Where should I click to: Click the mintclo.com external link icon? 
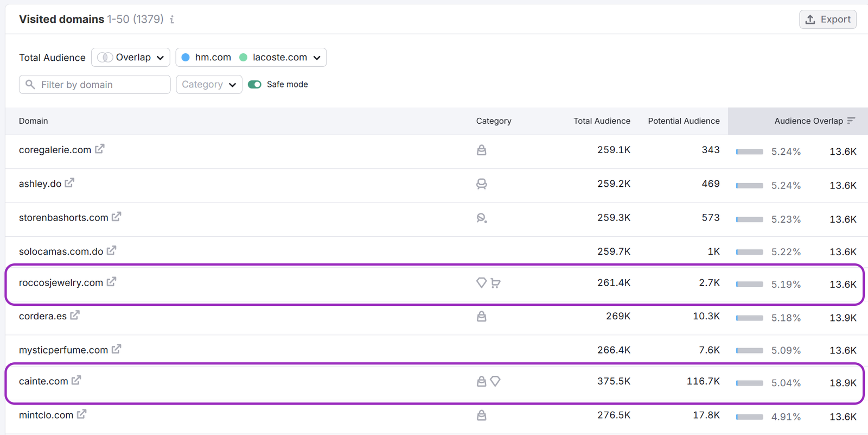point(81,414)
